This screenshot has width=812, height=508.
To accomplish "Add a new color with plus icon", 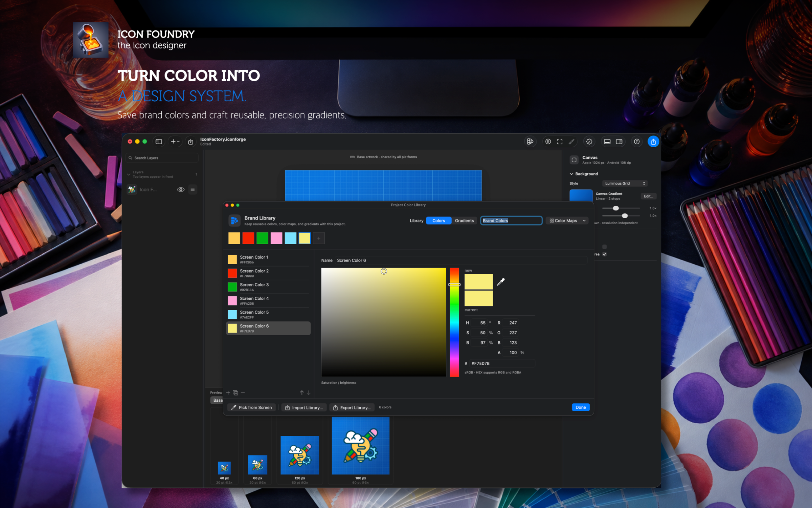I will click(x=228, y=393).
